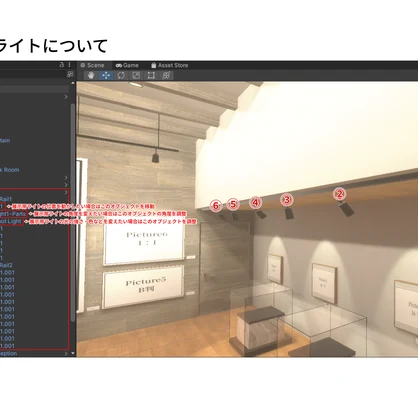This screenshot has width=418, height=418.
Task: Open the Reception row's chevron arrow
Action: click(66, 353)
